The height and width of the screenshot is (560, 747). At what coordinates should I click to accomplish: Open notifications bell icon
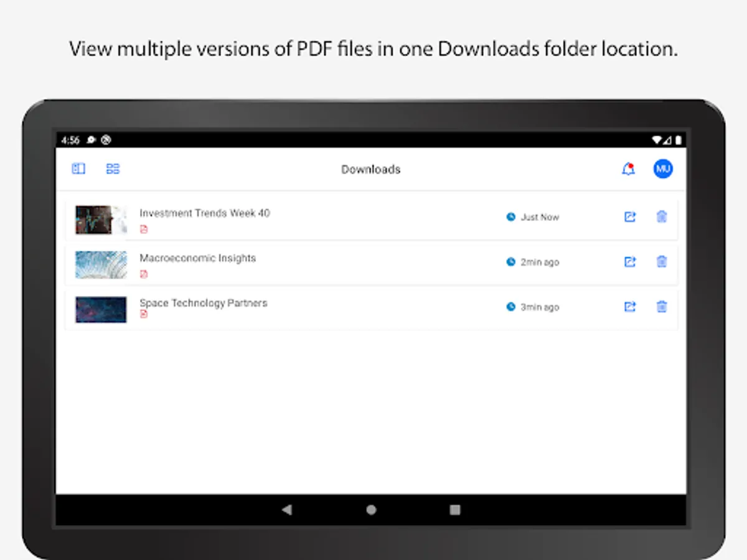point(629,169)
